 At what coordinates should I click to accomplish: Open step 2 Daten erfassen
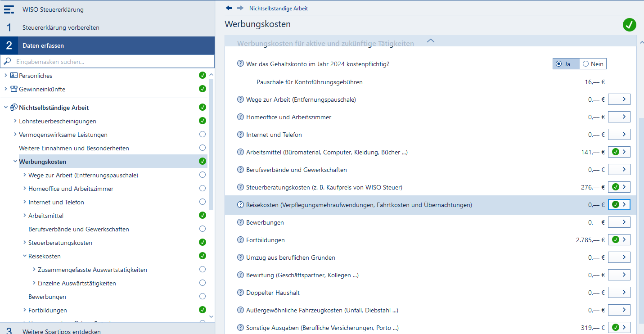click(x=107, y=45)
